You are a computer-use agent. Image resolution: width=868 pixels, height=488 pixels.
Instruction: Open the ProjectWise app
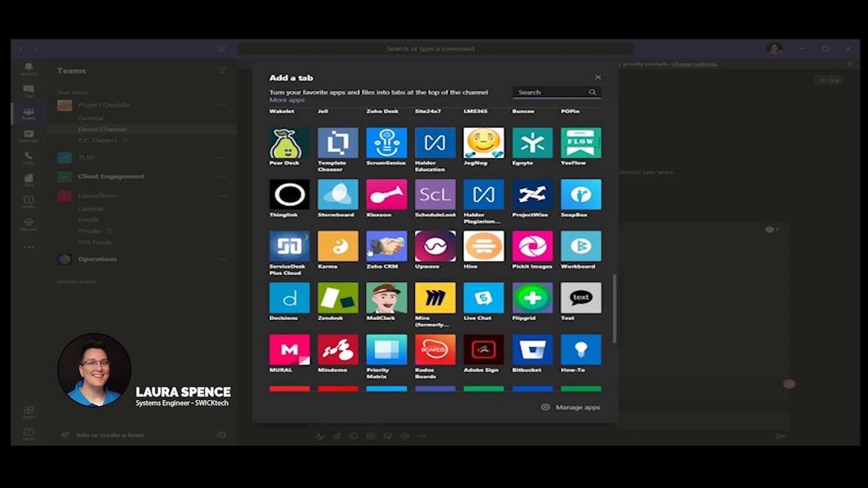coord(532,195)
